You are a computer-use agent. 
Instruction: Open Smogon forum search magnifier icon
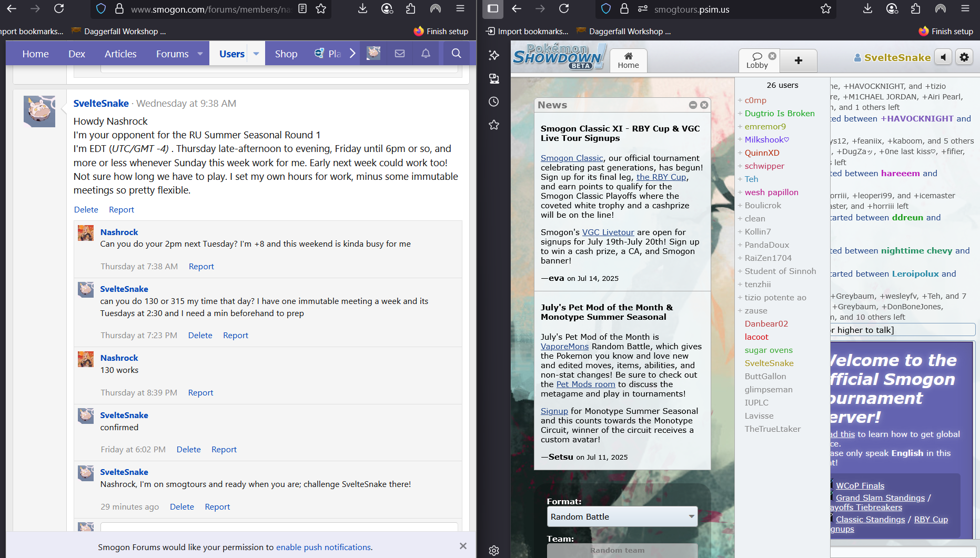pos(456,53)
